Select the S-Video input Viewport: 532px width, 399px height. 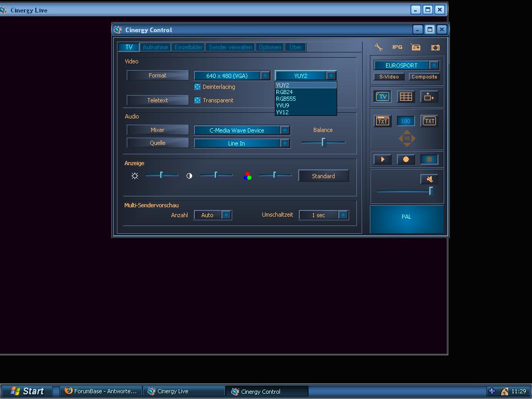[x=389, y=77]
